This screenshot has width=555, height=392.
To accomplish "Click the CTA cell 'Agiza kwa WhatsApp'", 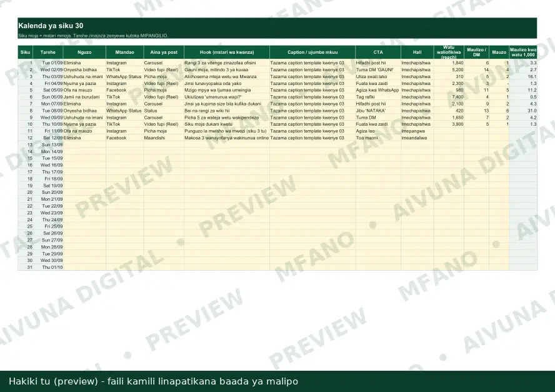I will [377, 90].
